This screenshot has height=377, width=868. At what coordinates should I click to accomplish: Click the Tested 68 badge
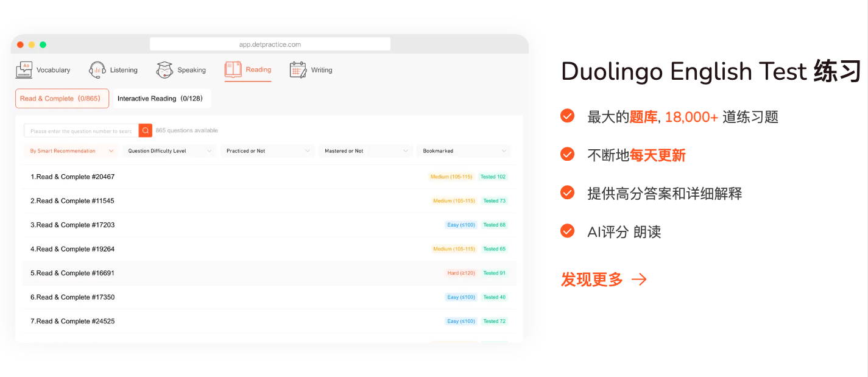pyautogui.click(x=494, y=225)
